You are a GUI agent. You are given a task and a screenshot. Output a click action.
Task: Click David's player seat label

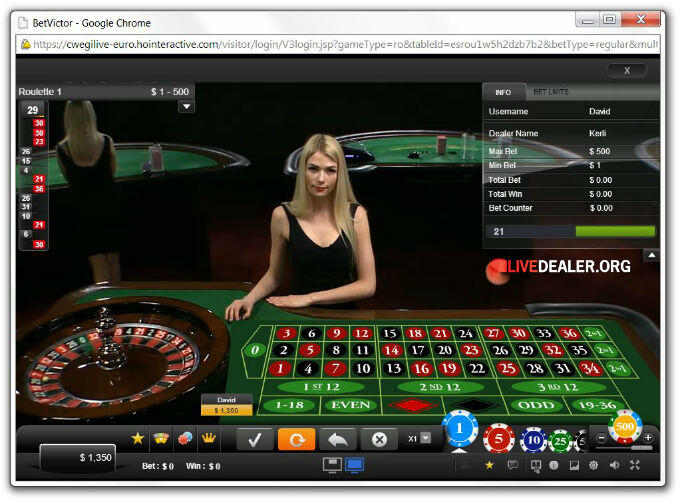pos(226,405)
